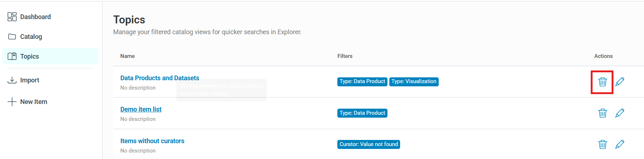Viewport: 644px width, 159px height.
Task: Open the Data Products and Datasets link
Action: (159, 78)
